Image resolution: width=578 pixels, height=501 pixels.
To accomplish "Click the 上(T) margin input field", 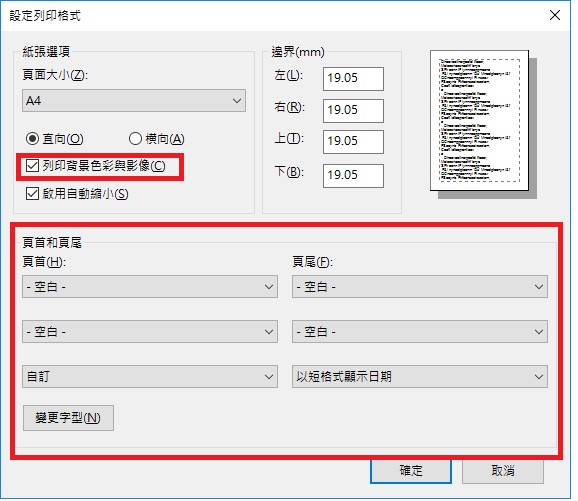I will [x=353, y=142].
